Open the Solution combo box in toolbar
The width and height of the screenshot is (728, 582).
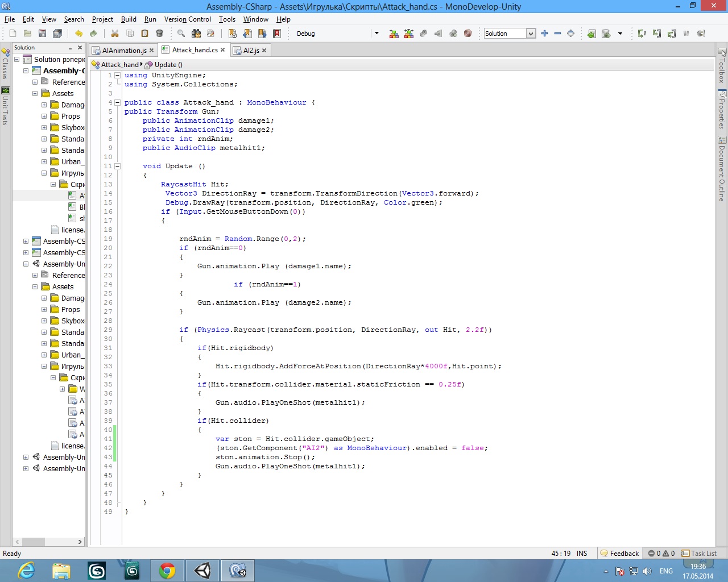(x=531, y=34)
